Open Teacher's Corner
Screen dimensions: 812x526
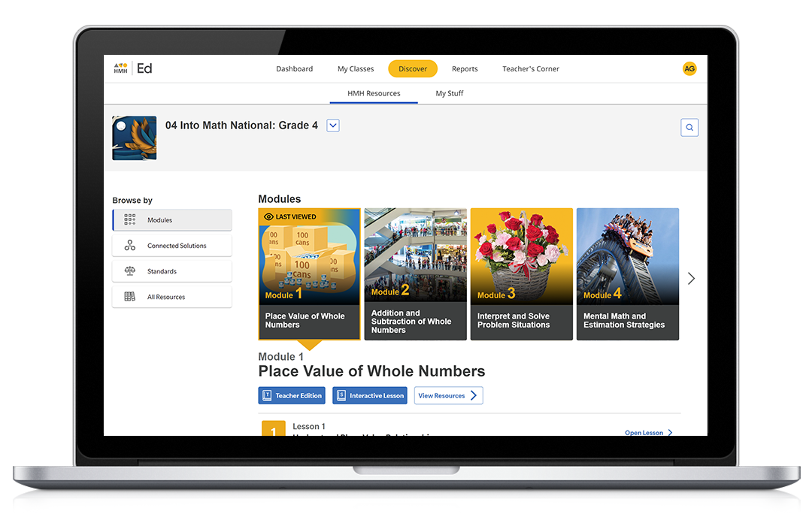[x=531, y=69]
